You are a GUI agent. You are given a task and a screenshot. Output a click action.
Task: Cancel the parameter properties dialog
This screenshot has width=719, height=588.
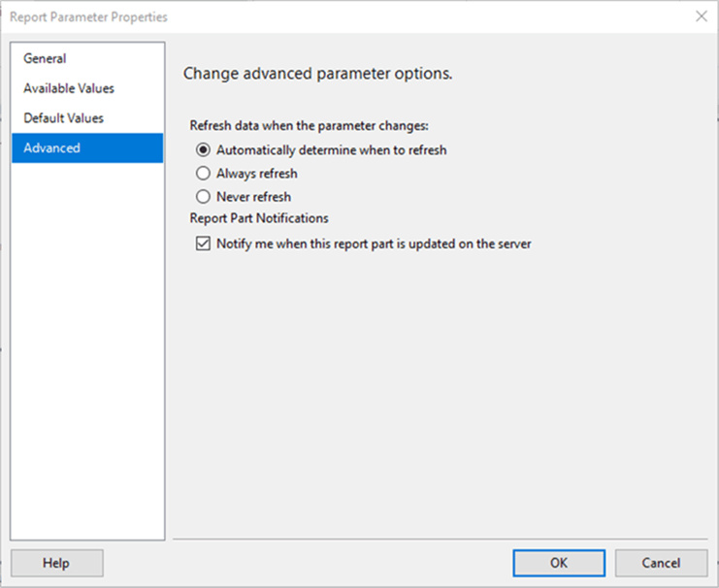[x=661, y=563]
